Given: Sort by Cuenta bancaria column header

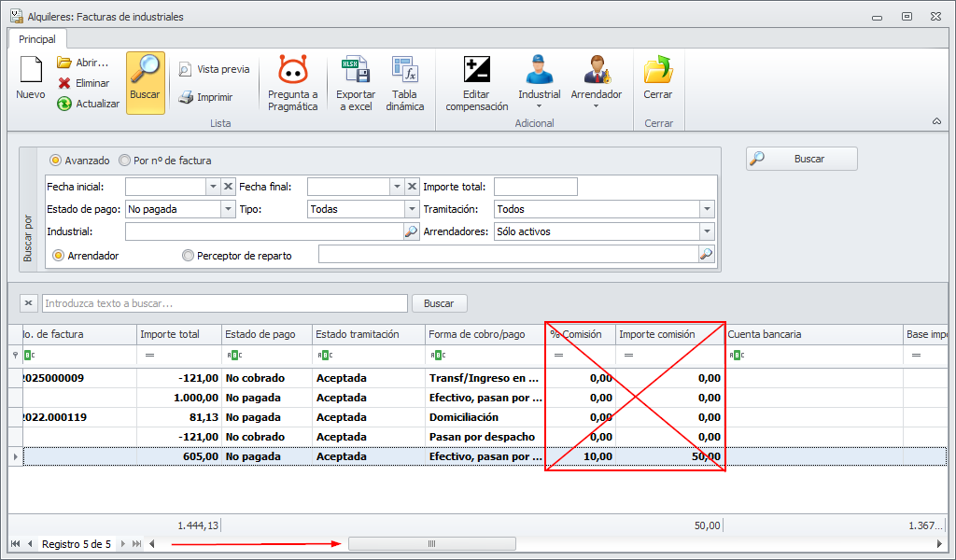Looking at the screenshot, I should (814, 334).
